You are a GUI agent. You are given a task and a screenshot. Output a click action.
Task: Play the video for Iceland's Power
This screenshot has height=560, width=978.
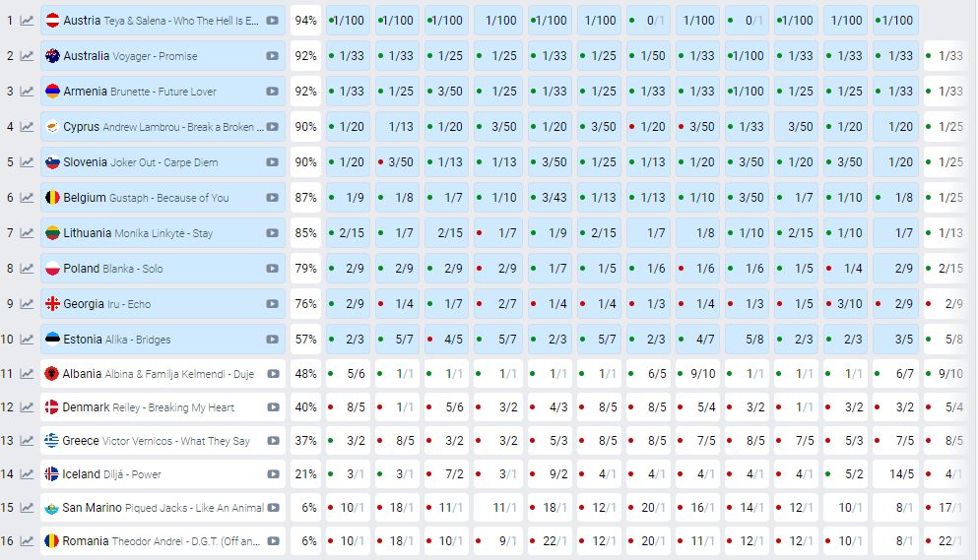273,474
